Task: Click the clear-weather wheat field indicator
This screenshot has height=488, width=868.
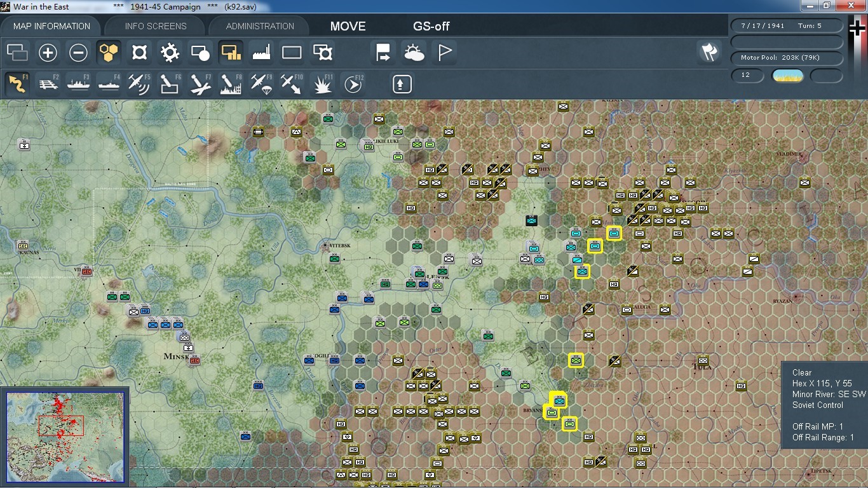Action: point(787,76)
